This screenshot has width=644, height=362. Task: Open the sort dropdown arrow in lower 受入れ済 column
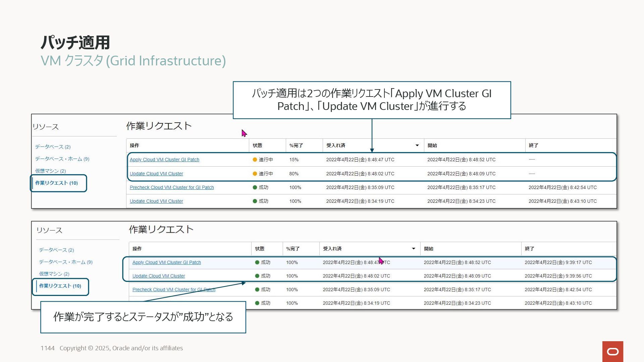(x=413, y=249)
